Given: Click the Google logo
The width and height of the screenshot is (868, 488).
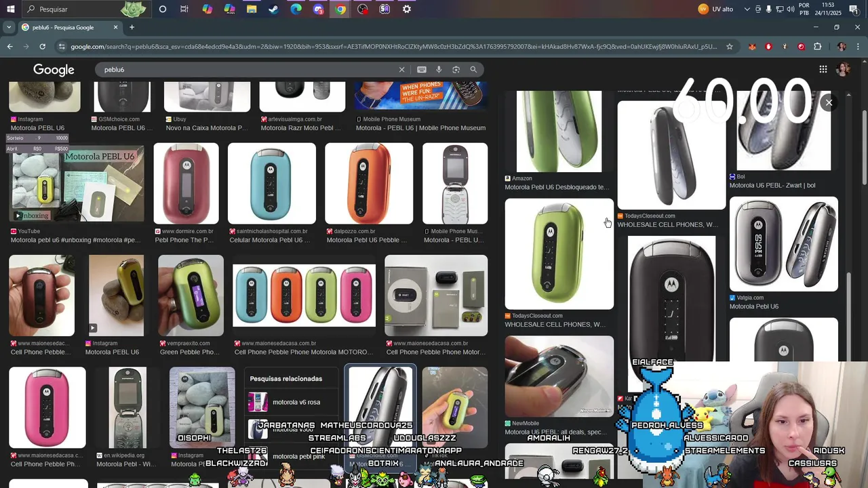Looking at the screenshot, I should tap(54, 70).
